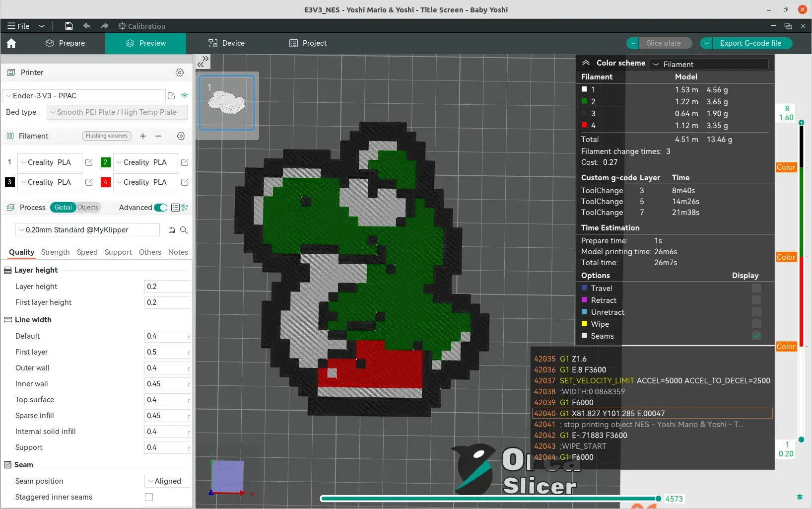Enable Unretract display checkbox
The width and height of the screenshot is (812, 509).
pos(756,312)
